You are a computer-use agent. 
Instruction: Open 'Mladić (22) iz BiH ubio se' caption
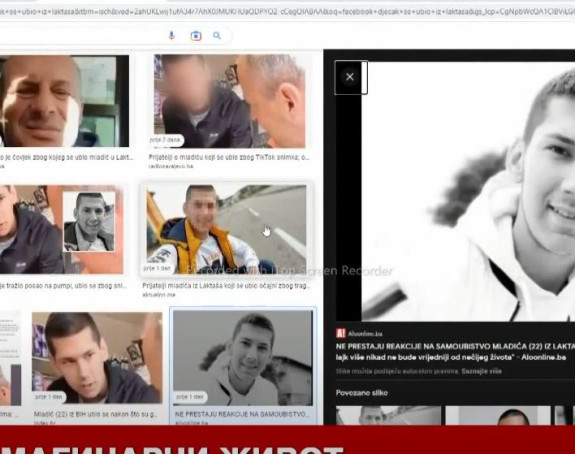pyautogui.click(x=95, y=414)
